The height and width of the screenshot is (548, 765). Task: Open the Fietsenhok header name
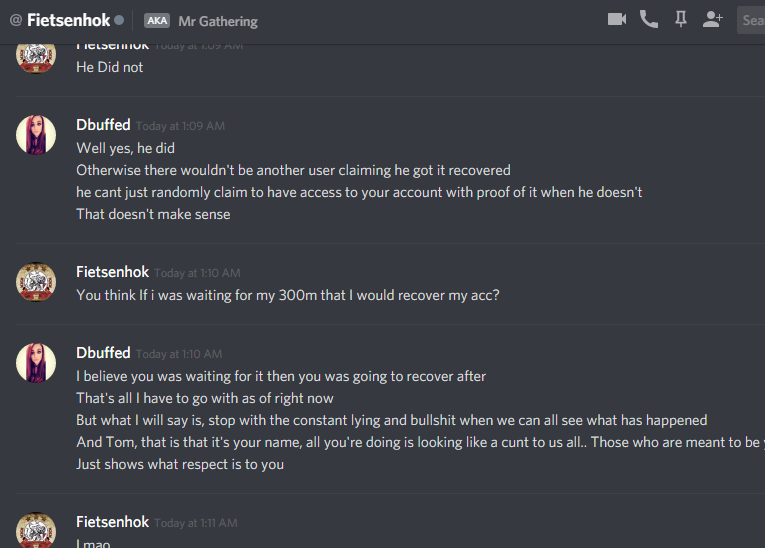(69, 20)
